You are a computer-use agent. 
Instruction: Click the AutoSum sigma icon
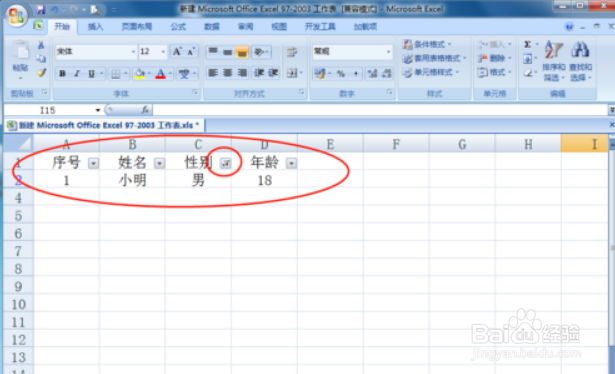(x=528, y=44)
